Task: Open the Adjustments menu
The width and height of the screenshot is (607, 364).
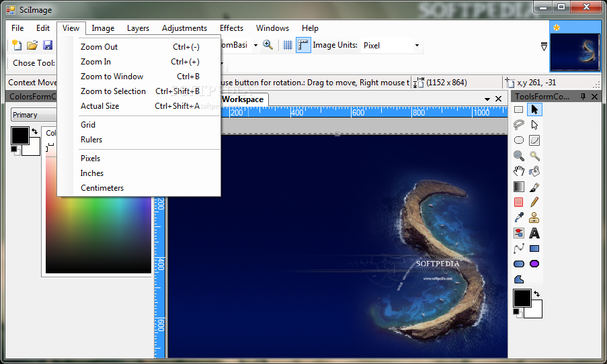Action: click(x=184, y=28)
